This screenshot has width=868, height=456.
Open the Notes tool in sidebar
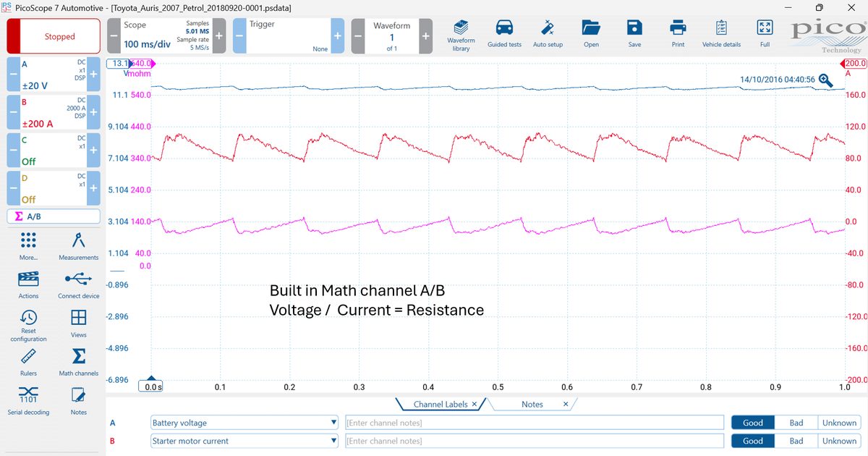79,401
